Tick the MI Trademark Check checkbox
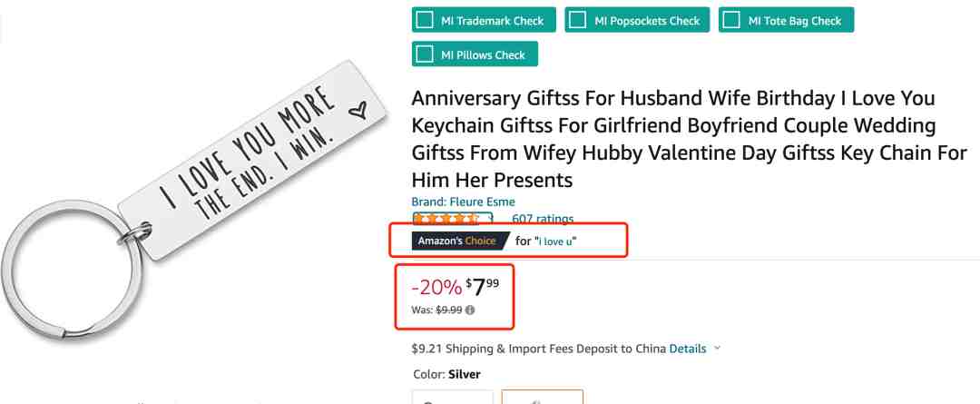This screenshot has width=980, height=404. pos(425,20)
